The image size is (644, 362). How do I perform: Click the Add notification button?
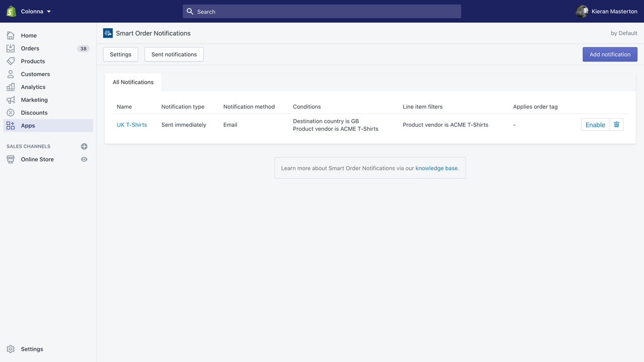click(x=610, y=54)
